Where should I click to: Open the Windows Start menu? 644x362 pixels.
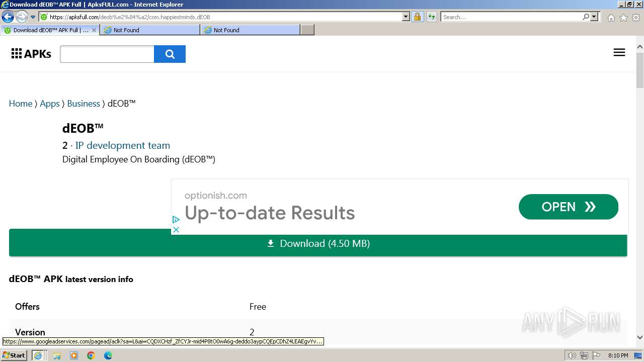14,355
